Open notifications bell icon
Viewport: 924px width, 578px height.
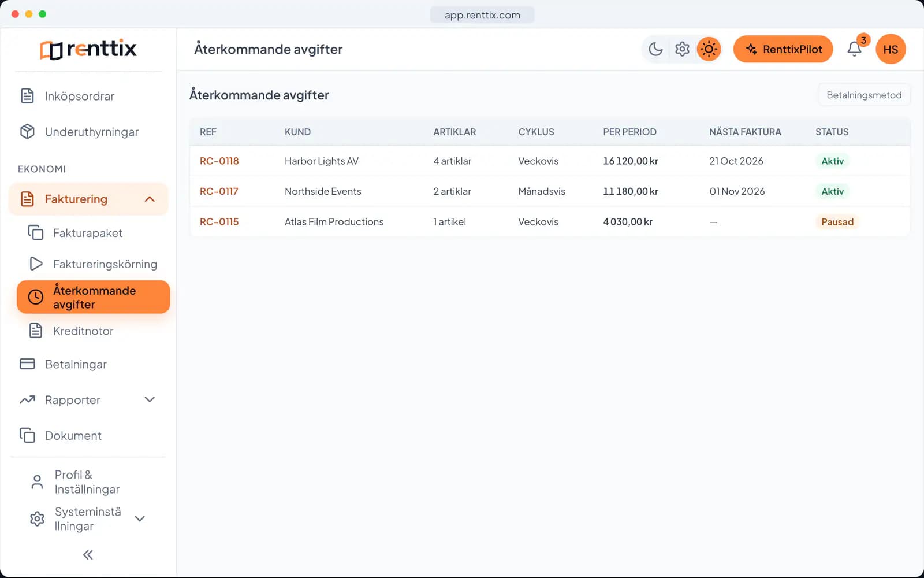(x=855, y=49)
